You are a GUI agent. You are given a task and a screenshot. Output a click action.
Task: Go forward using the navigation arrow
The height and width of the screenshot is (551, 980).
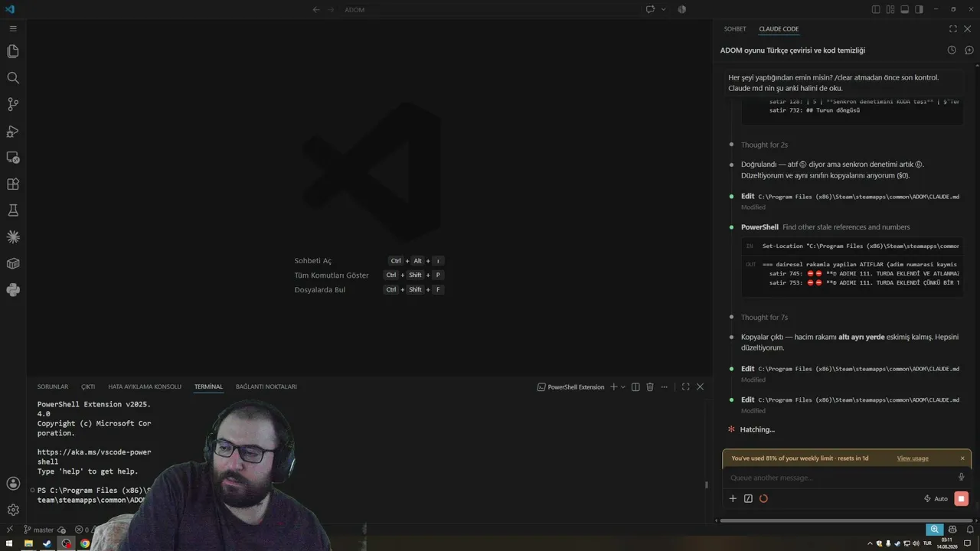click(332, 9)
